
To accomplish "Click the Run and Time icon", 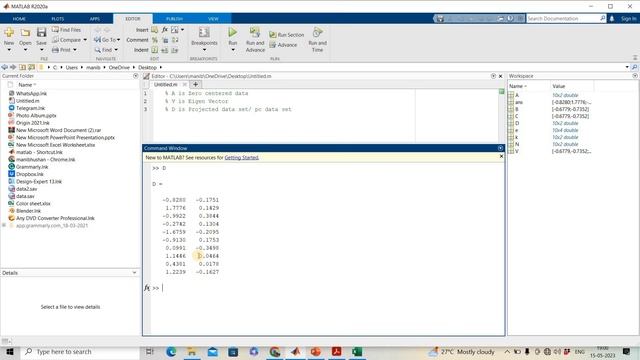I will [318, 32].
